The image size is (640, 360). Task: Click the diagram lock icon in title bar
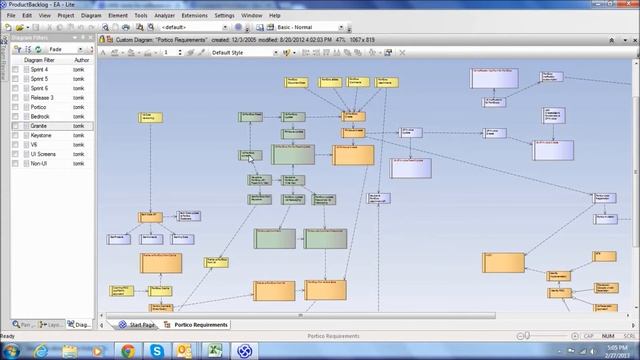[102, 40]
